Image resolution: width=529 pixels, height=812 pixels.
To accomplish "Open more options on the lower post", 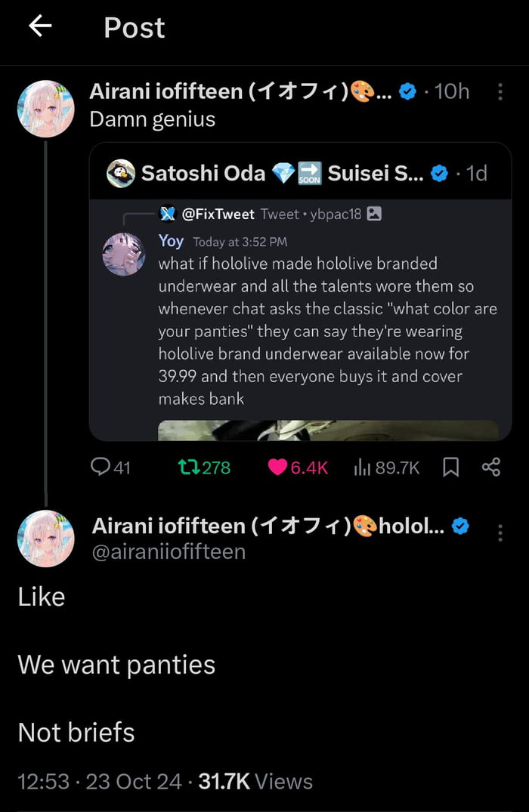I will click(x=500, y=533).
